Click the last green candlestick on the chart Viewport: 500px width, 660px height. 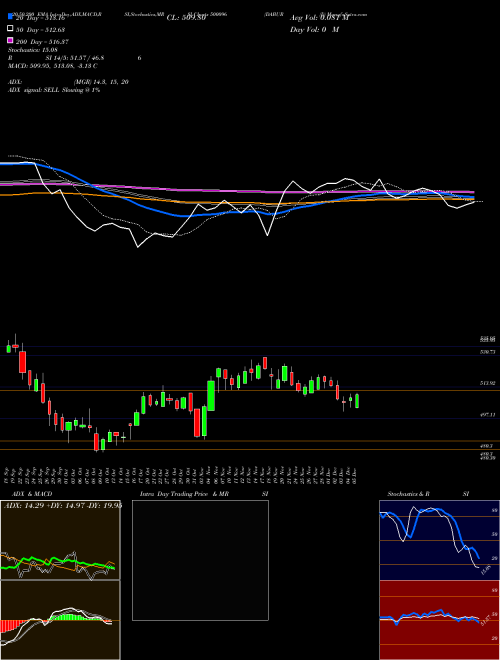pos(357,401)
